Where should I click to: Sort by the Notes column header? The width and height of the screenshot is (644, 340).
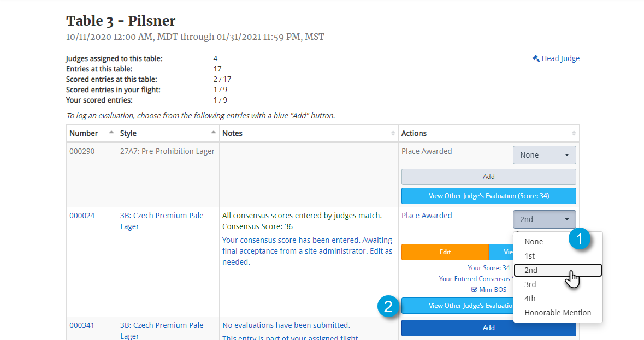pyautogui.click(x=309, y=133)
